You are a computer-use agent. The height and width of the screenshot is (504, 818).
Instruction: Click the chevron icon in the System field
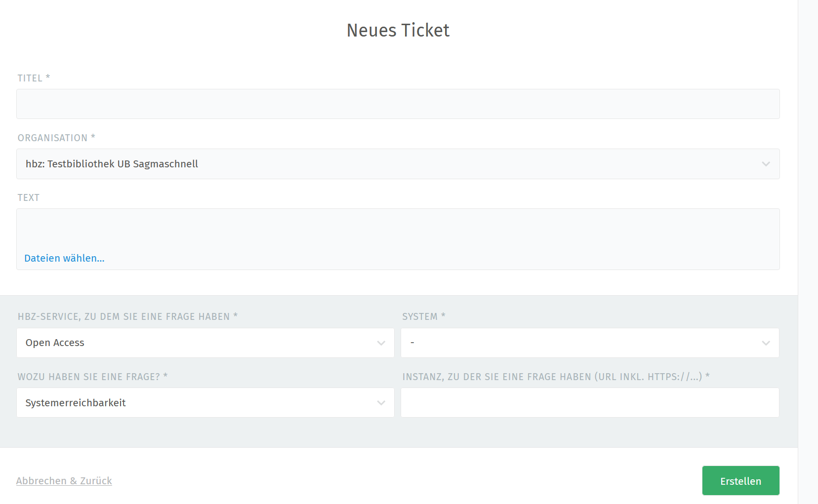click(766, 343)
